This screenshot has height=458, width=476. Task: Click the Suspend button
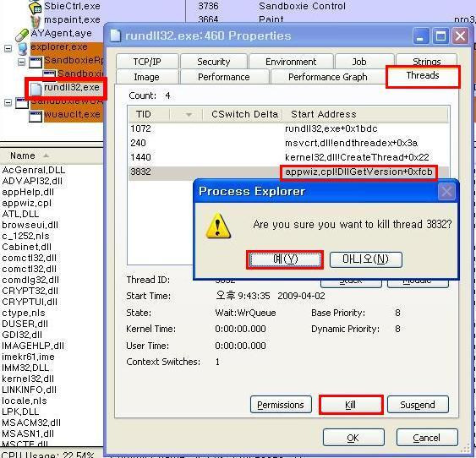(418, 405)
